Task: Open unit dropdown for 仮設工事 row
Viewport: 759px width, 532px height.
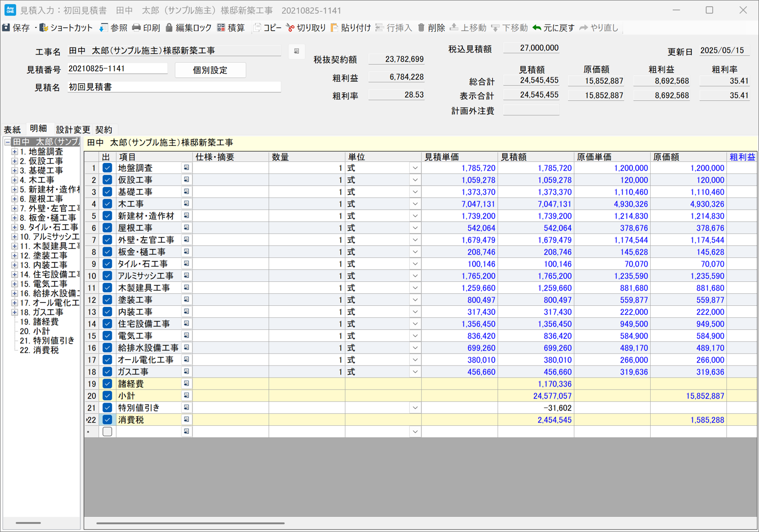Action: point(415,180)
